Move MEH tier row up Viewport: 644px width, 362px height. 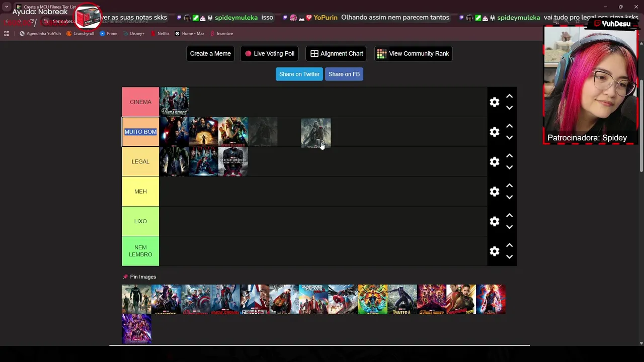pyautogui.click(x=509, y=186)
